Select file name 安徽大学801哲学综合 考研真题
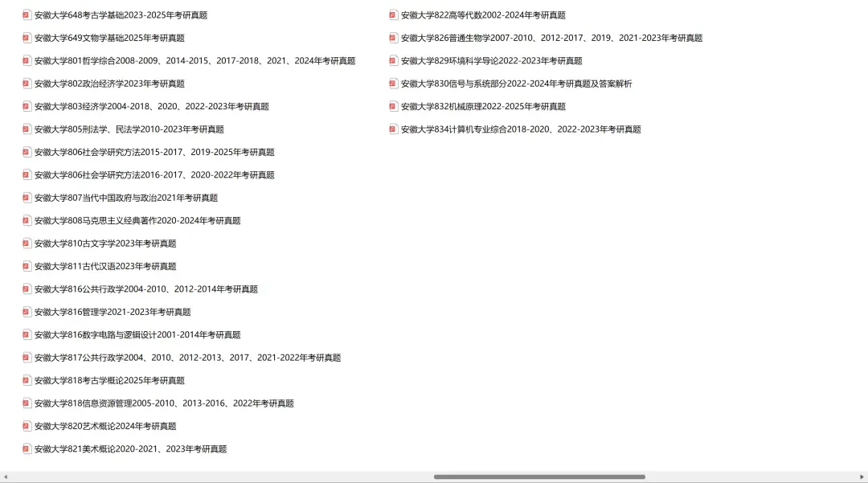 point(194,61)
